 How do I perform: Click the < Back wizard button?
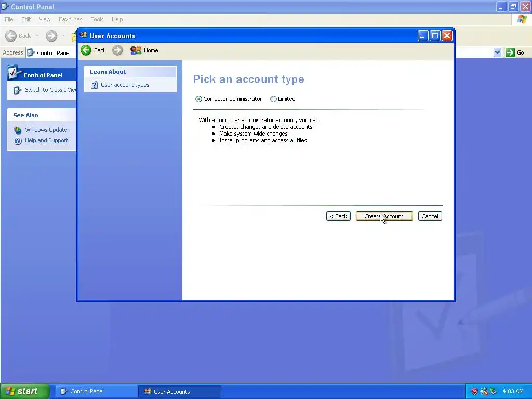(338, 216)
